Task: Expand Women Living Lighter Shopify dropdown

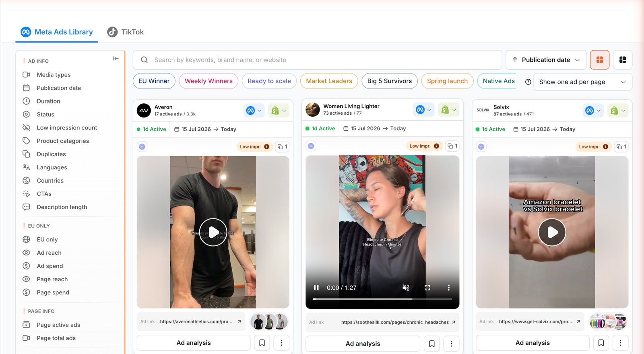Action: pos(449,110)
